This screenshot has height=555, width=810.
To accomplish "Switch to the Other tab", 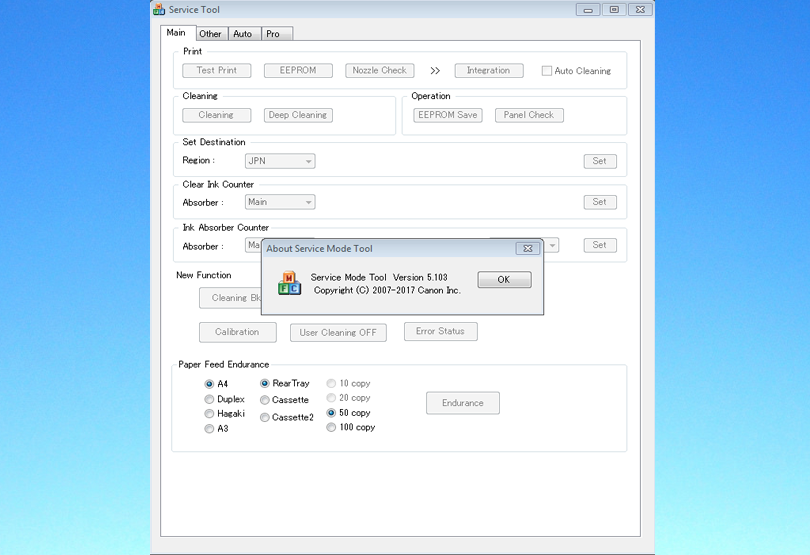I will (210, 34).
